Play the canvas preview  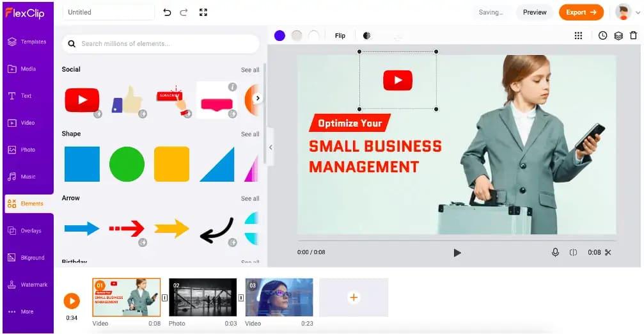coord(457,253)
